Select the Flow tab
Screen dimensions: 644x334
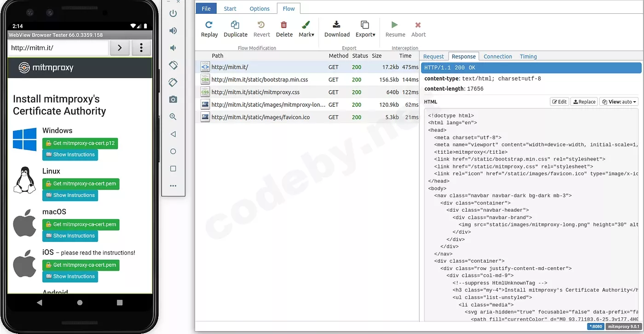point(289,9)
